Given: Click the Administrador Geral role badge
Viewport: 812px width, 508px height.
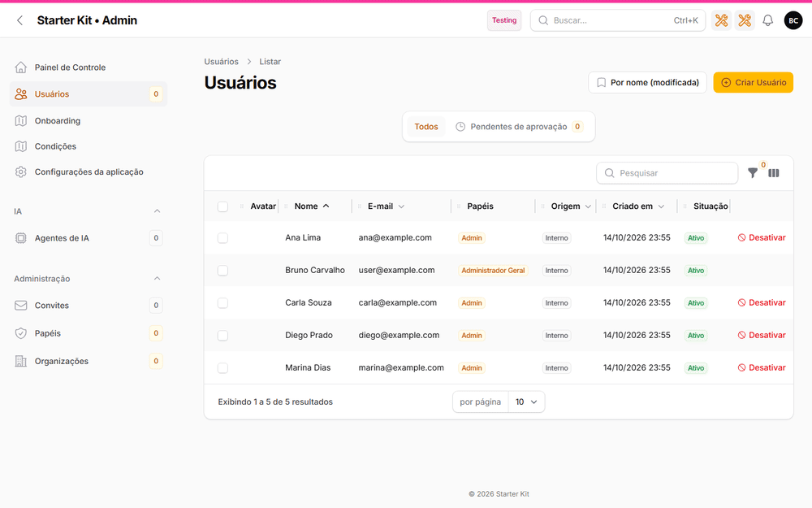Looking at the screenshot, I should 493,271.
